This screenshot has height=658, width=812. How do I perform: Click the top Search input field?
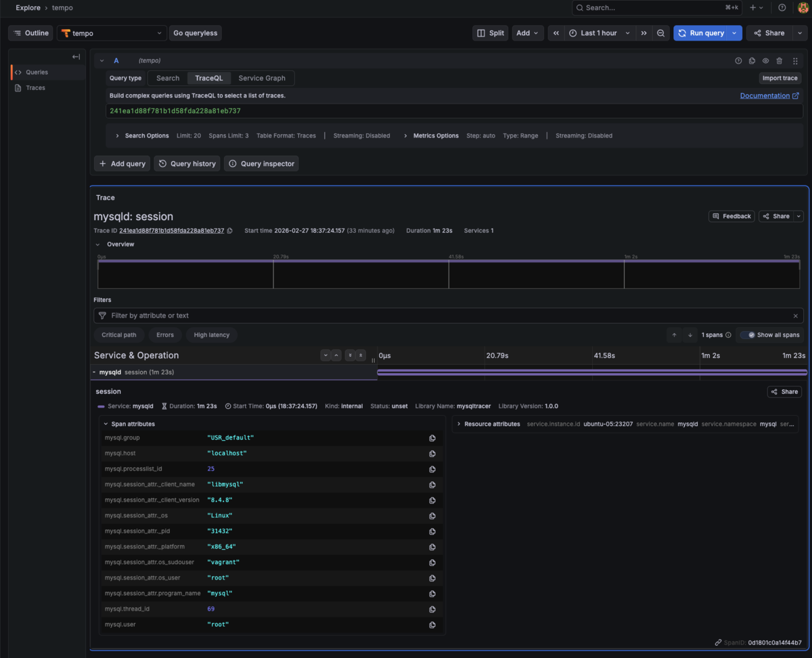(657, 7)
